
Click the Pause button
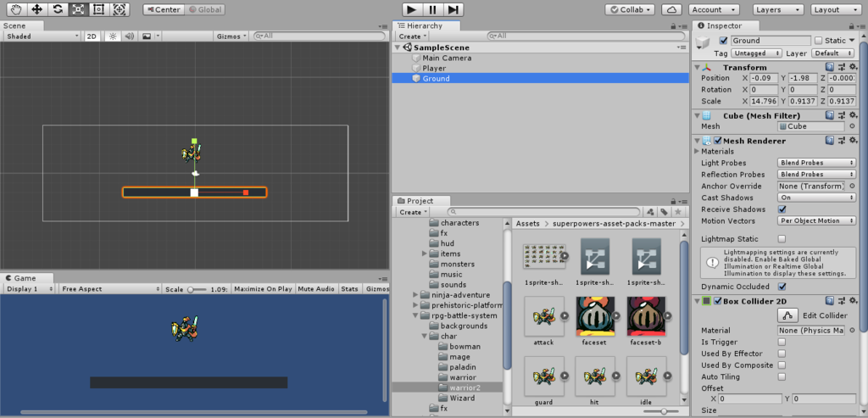(x=432, y=9)
